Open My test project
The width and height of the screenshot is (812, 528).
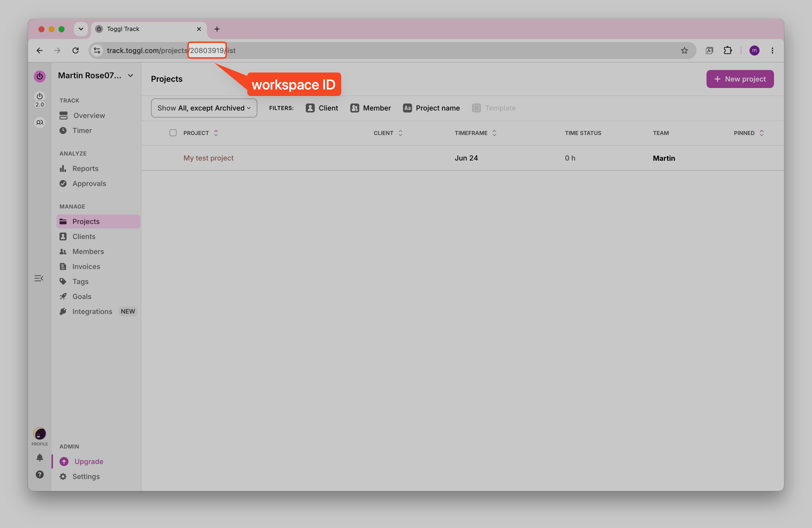[x=208, y=158]
